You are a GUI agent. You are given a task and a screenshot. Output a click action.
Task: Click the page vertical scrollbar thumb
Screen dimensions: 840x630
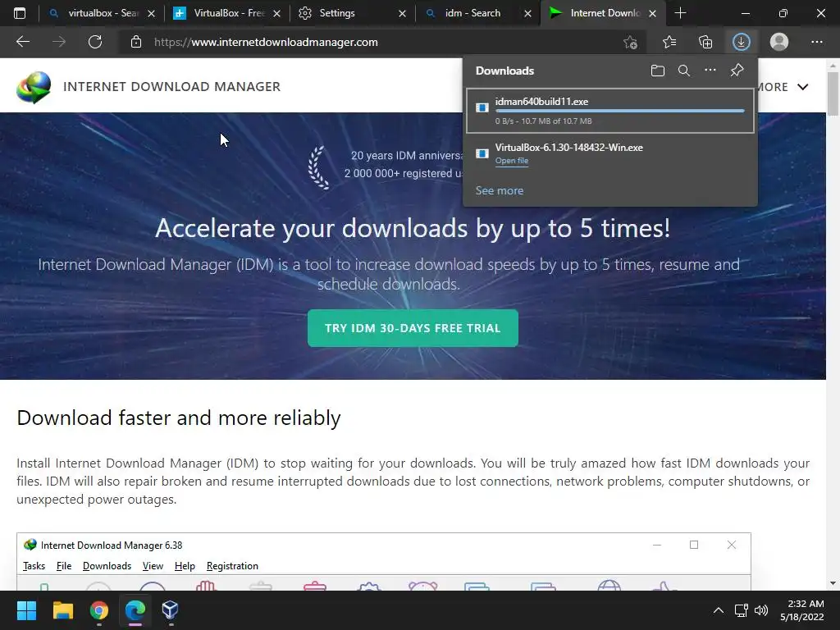coord(833,94)
